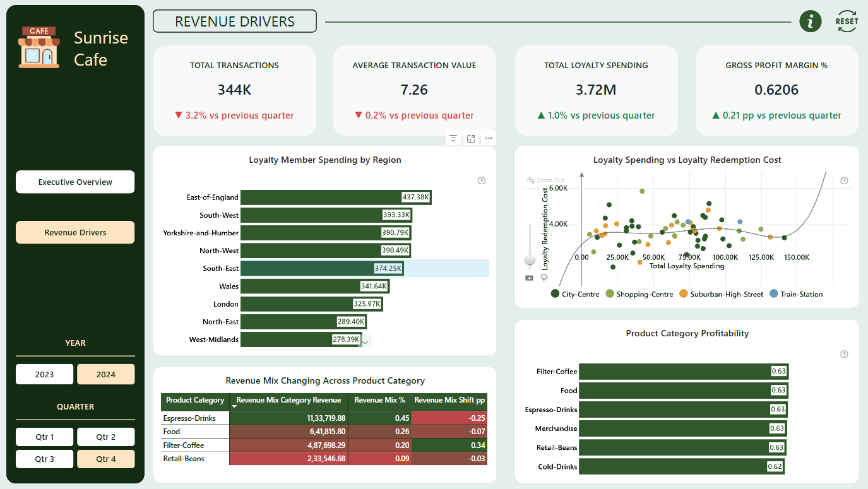The height and width of the screenshot is (489, 868).
Task: Click Filter-Coffee bar in profitability chart
Action: pyautogui.click(x=684, y=372)
